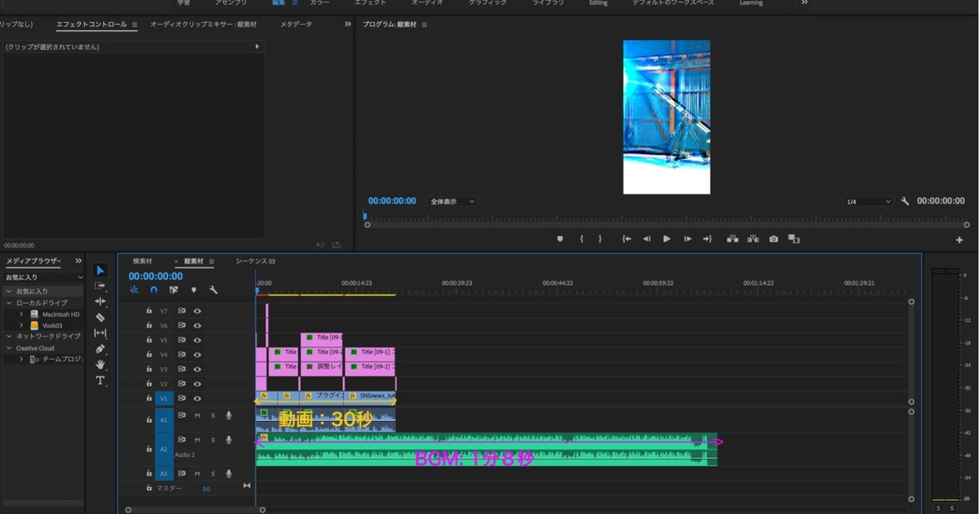
Task: Click the Export Frame camera icon
Action: coord(773,239)
